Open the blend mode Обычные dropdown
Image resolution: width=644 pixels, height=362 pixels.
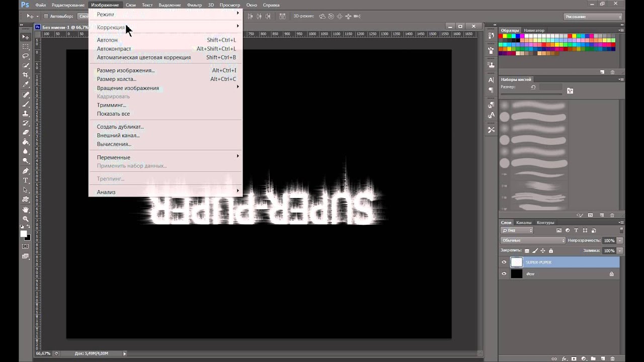coord(533,240)
